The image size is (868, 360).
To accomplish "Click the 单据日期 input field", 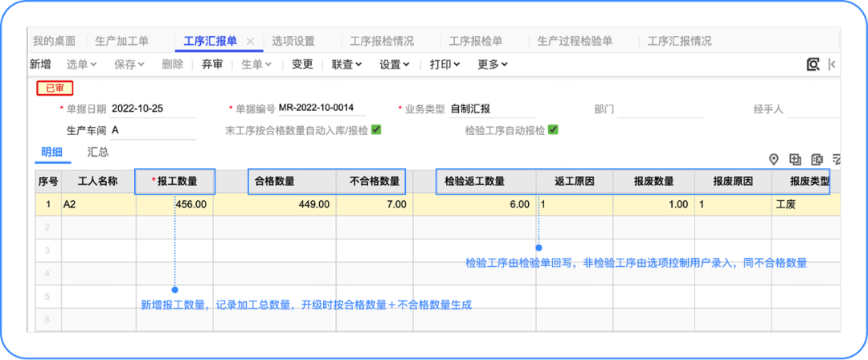I will click(x=153, y=108).
